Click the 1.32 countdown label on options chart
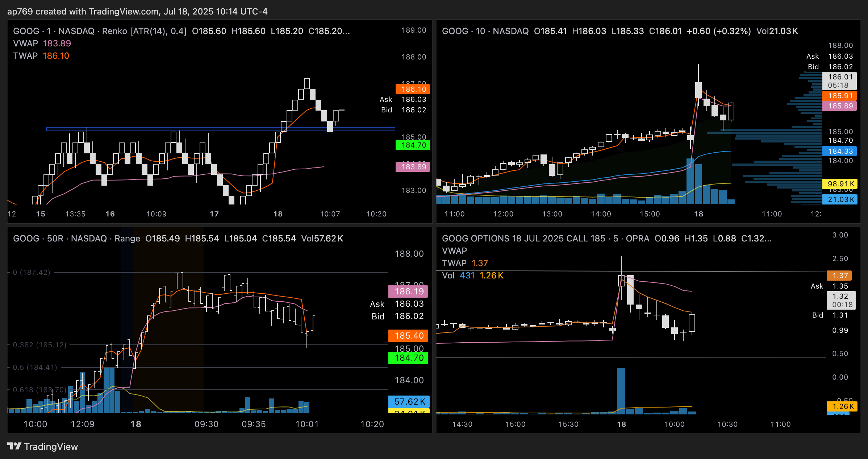This screenshot has width=868, height=459. (x=841, y=301)
